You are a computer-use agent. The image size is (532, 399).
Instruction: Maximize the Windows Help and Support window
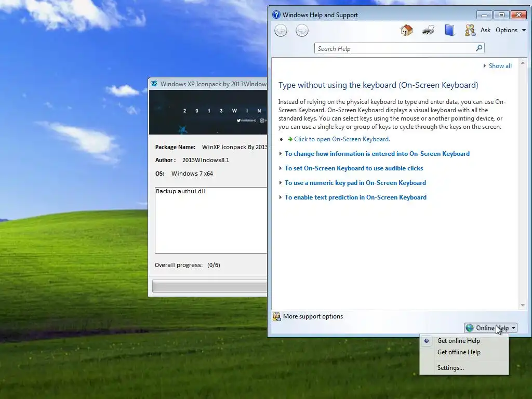[501, 15]
